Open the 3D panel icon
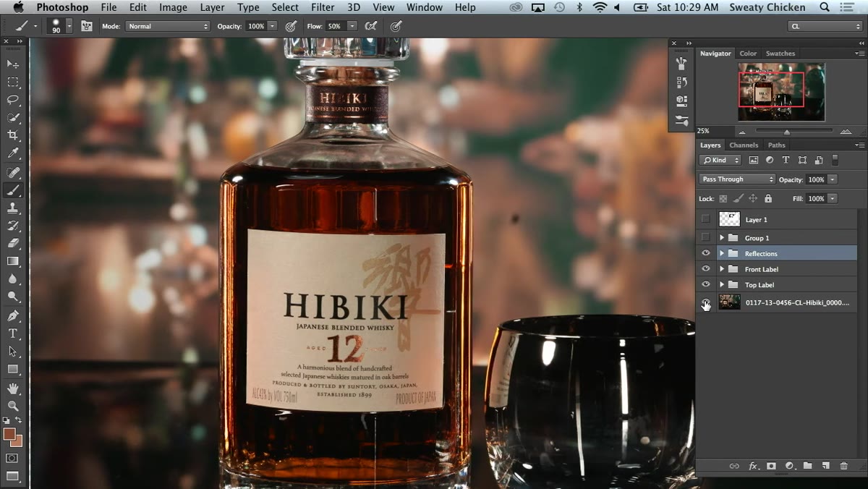Viewport: 868px width, 489px height. point(681,101)
